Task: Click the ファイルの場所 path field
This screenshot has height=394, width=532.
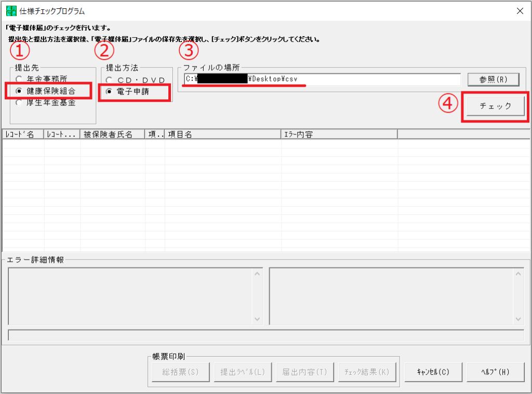Action: 322,79
